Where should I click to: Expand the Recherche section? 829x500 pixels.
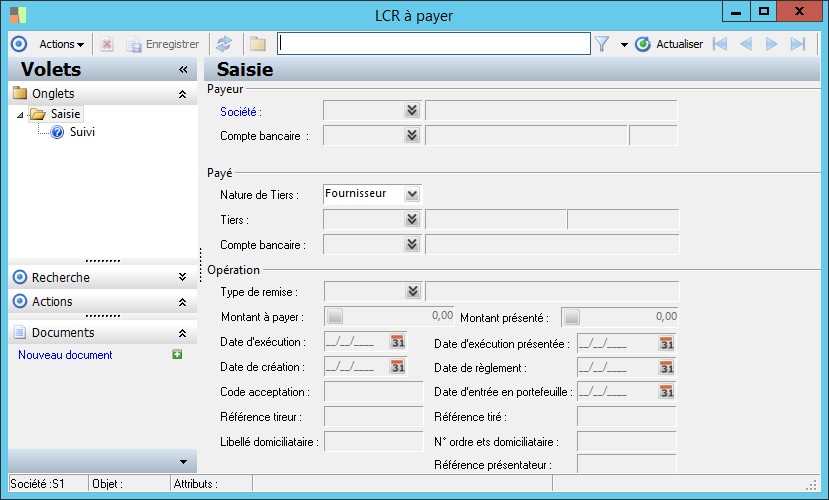tap(182, 277)
